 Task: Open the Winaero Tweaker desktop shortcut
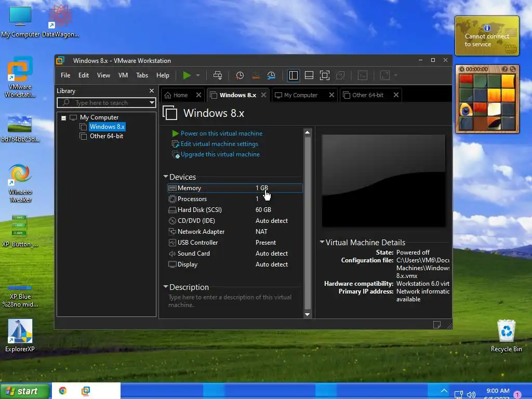(20, 183)
